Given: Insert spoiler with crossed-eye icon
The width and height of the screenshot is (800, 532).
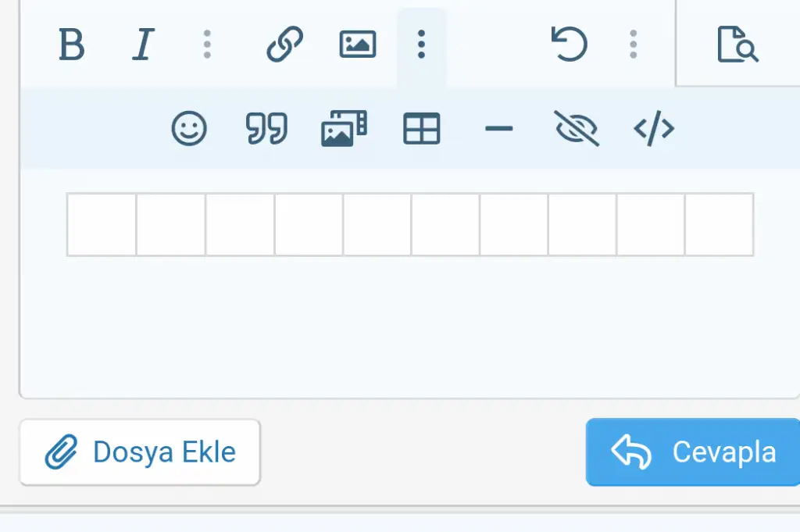Looking at the screenshot, I should [576, 129].
